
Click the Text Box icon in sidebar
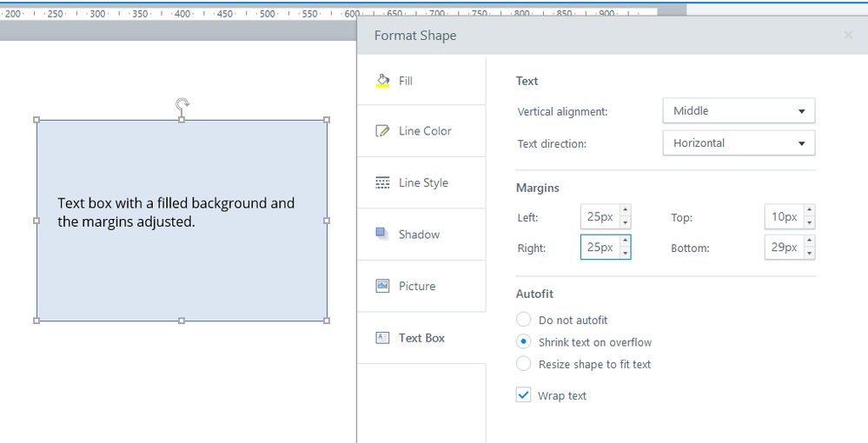[x=382, y=338]
